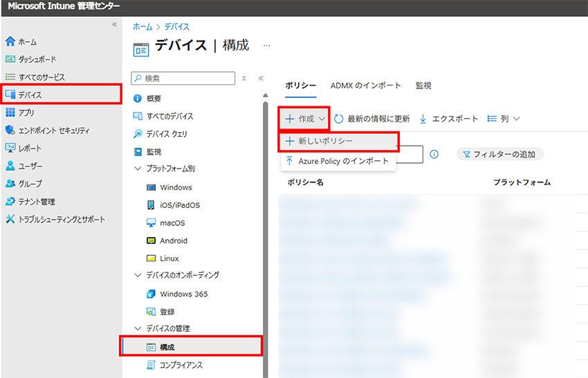Select デバイス in the left navigation
This screenshot has height=378, width=588.
[x=62, y=95]
